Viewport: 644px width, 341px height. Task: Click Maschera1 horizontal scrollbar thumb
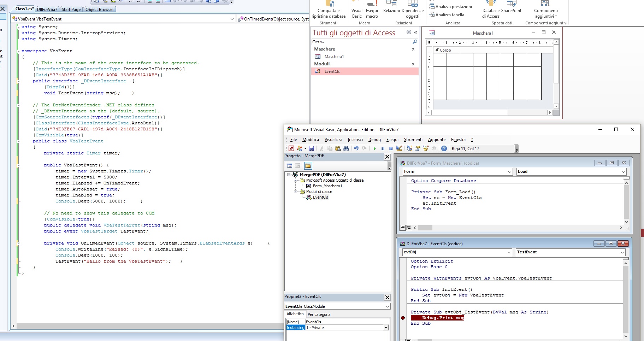[x=469, y=112]
